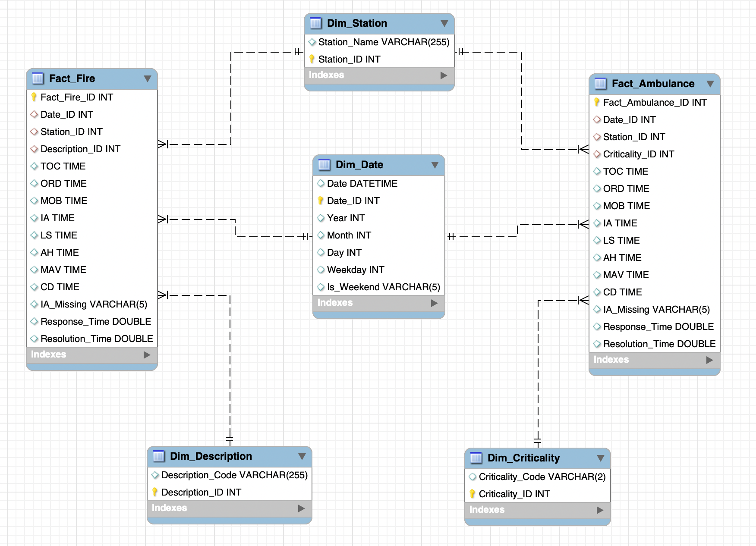Collapse the Fact_Fire table with its header arrow
Screen dimensions: 756x546
(x=148, y=78)
